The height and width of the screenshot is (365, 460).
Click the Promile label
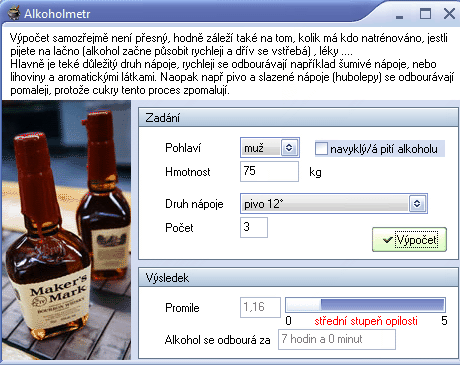tap(182, 308)
